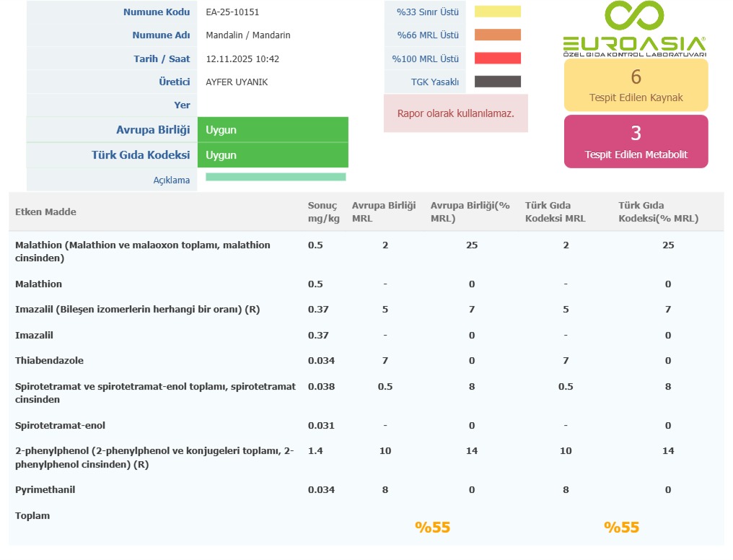Click the light green Açıklama bar
This screenshot has width=733, height=560.
tap(276, 177)
